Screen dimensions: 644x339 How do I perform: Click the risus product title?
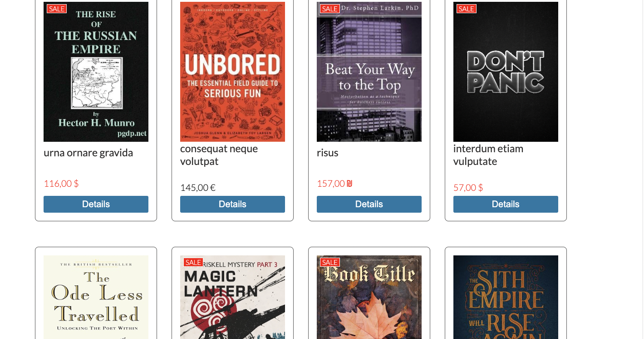click(x=327, y=152)
